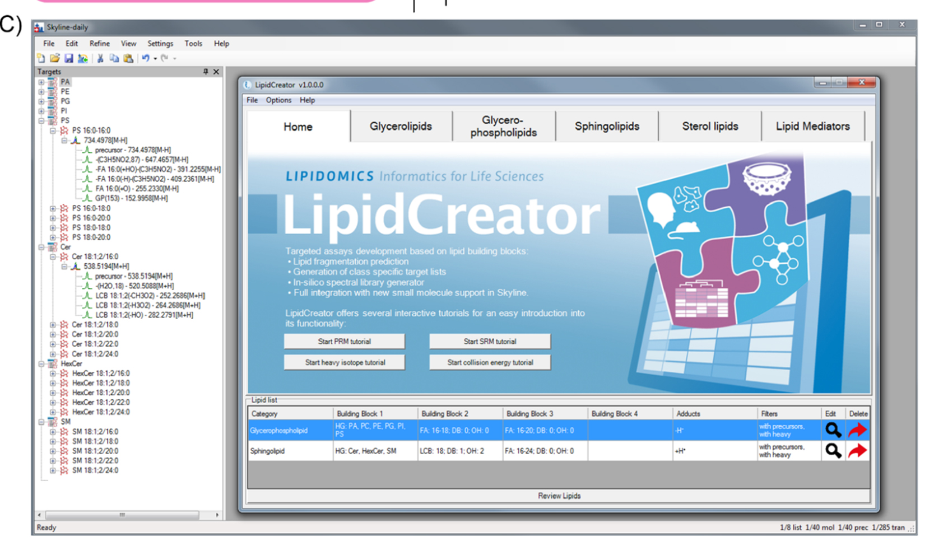
Task: Click the Adducts column header
Action: pos(714,414)
